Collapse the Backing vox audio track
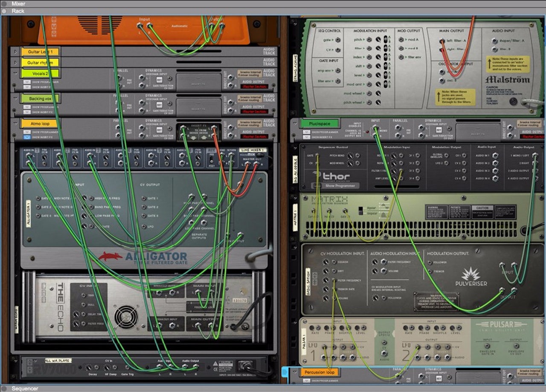Image resolution: width=546 pixels, height=392 pixels. pyautogui.click(x=16, y=98)
